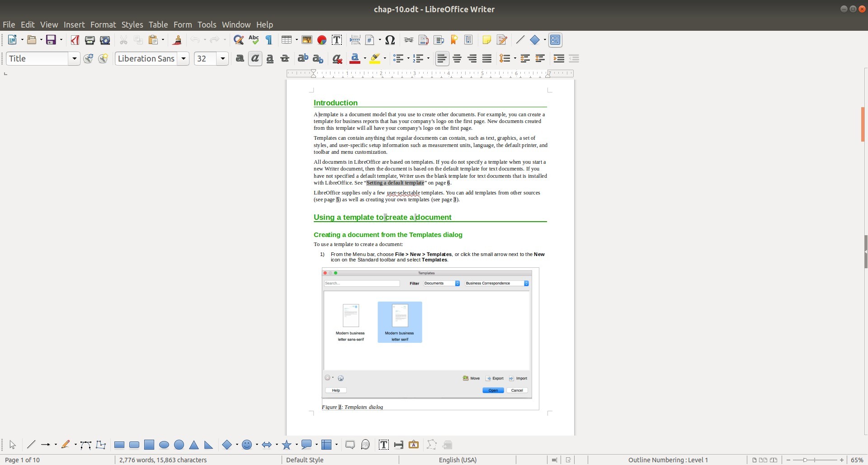868x465 pixels.
Task: Set Justified alignment
Action: click(x=487, y=58)
